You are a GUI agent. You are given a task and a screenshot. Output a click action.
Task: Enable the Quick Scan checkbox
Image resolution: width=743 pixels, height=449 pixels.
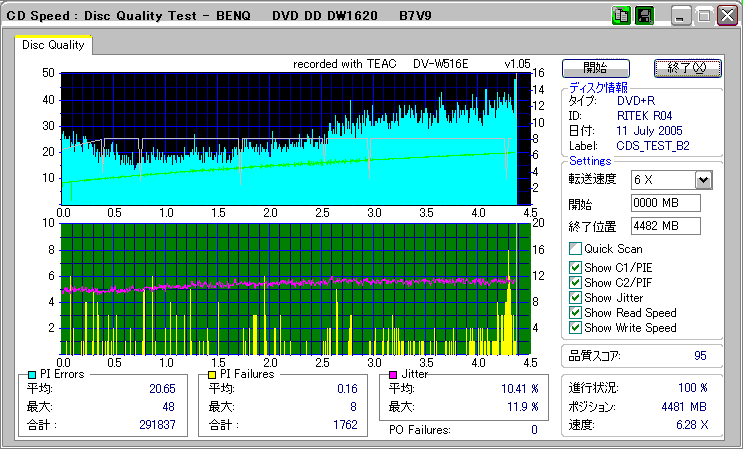coord(575,249)
